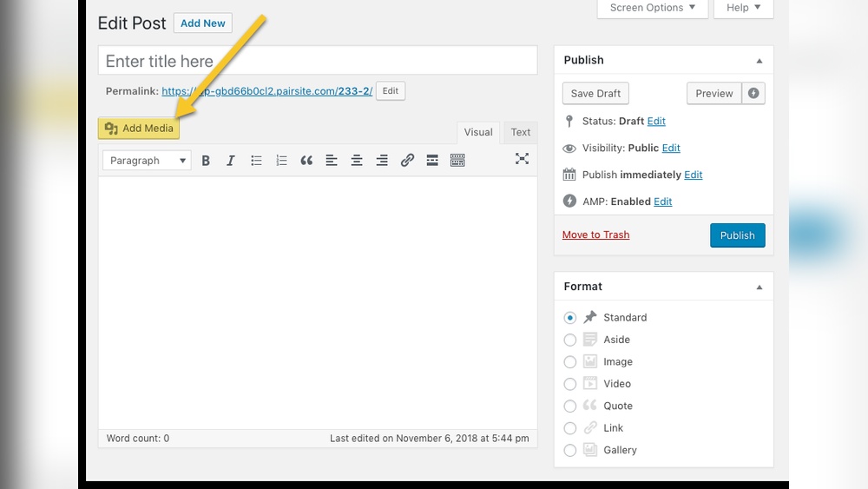Screen dimensions: 868x489
Task: Click Move to Trash link
Action: 595,235
